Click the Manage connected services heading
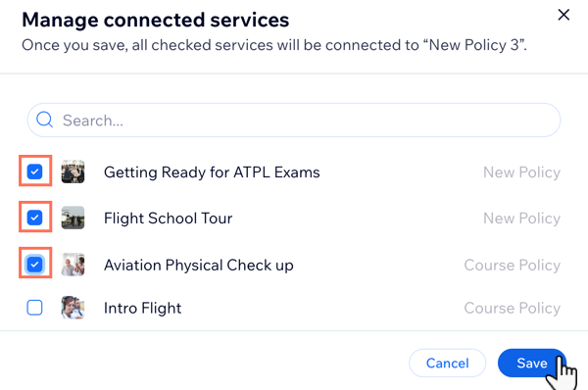The height and width of the screenshot is (390, 588). tap(156, 20)
